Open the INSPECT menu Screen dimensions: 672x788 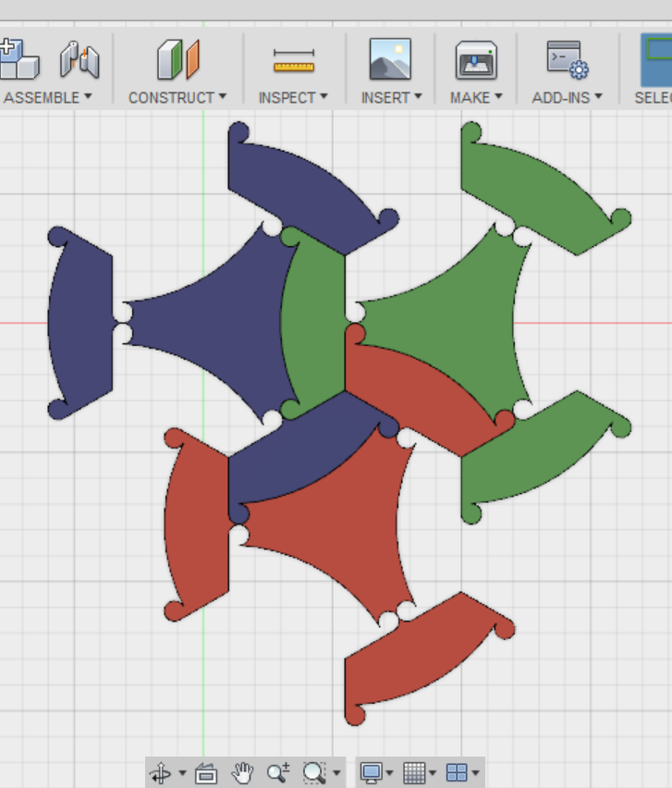click(x=293, y=97)
